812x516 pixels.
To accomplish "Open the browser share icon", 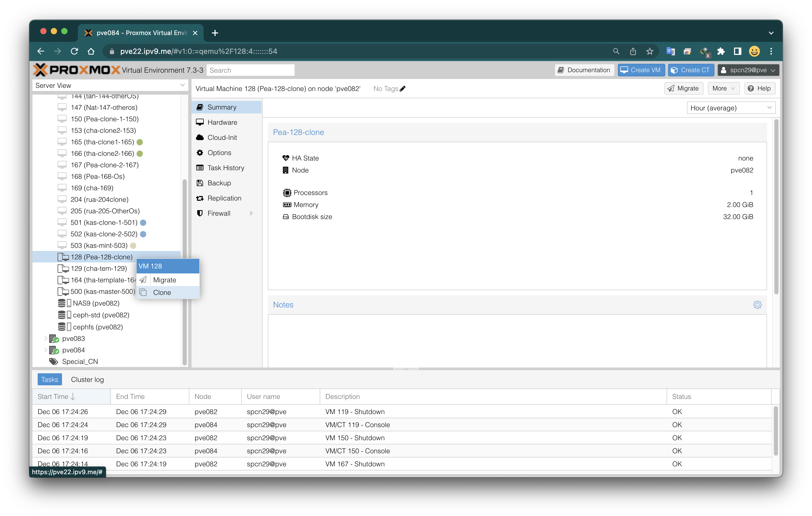I will pyautogui.click(x=633, y=51).
